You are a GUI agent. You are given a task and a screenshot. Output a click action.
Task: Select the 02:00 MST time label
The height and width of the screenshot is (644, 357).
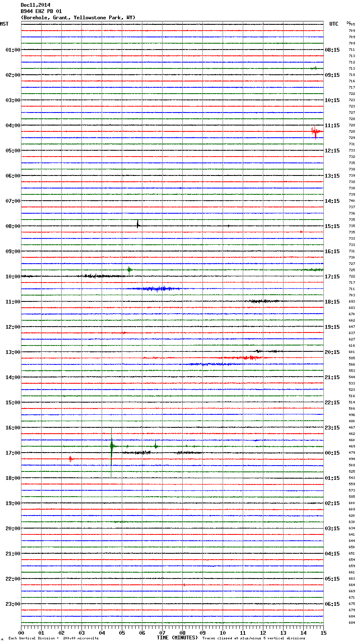click(x=13, y=75)
